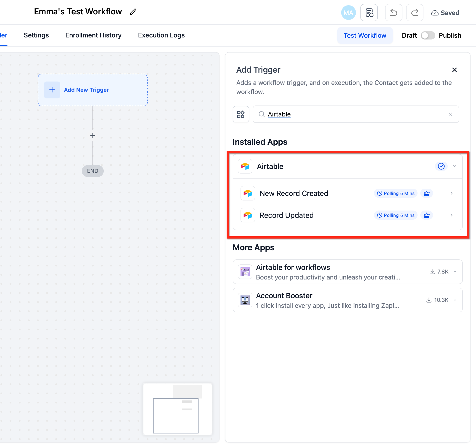Image resolution: width=476 pixels, height=448 pixels.
Task: Click the plus icon to add a step
Action: coord(93,135)
